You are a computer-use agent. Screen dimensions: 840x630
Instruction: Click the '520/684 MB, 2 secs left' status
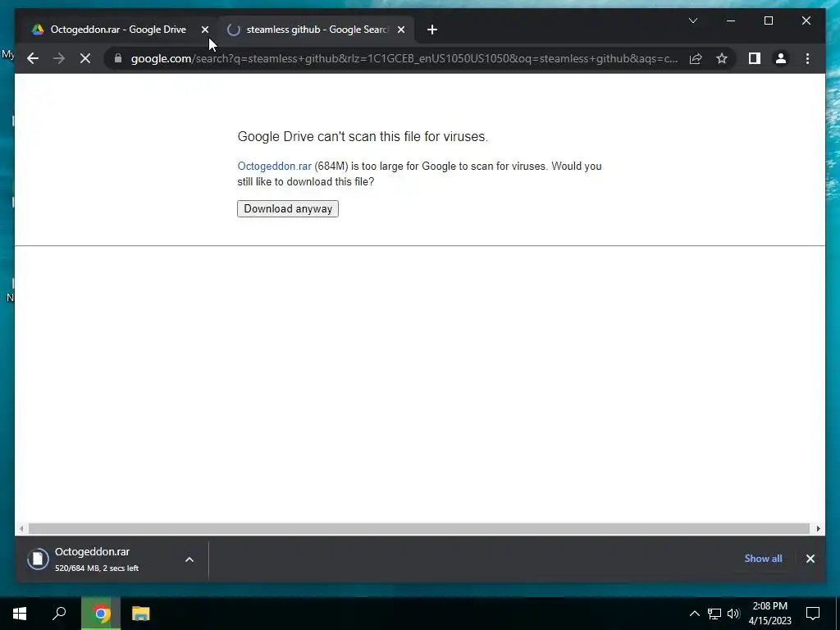click(97, 568)
